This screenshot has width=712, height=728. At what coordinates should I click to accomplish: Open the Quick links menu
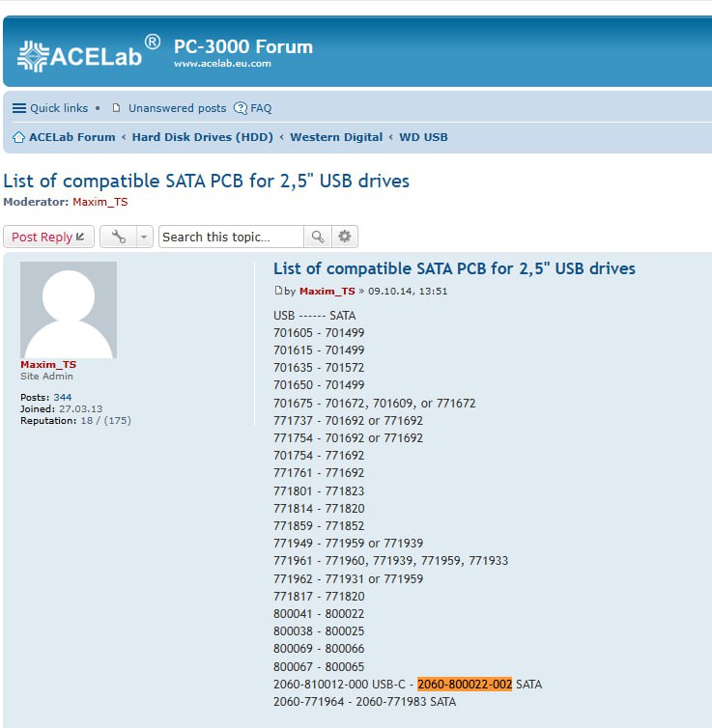coord(50,108)
